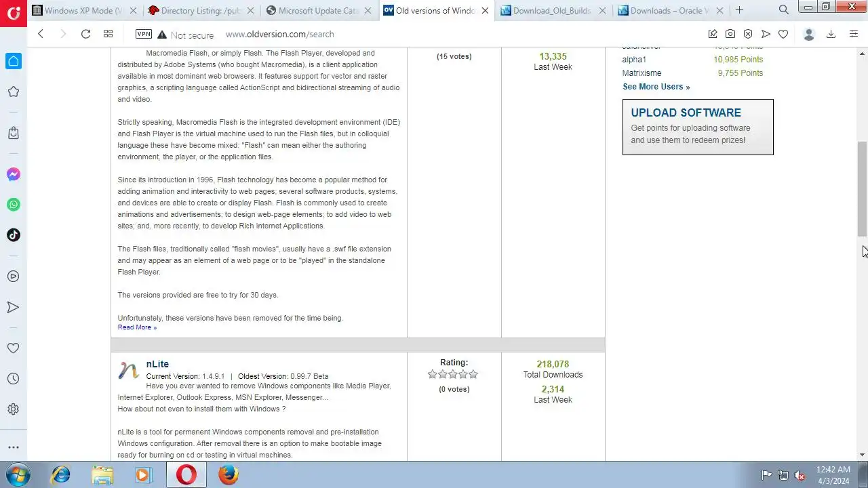Click the scrollbar down arrow

(863, 455)
